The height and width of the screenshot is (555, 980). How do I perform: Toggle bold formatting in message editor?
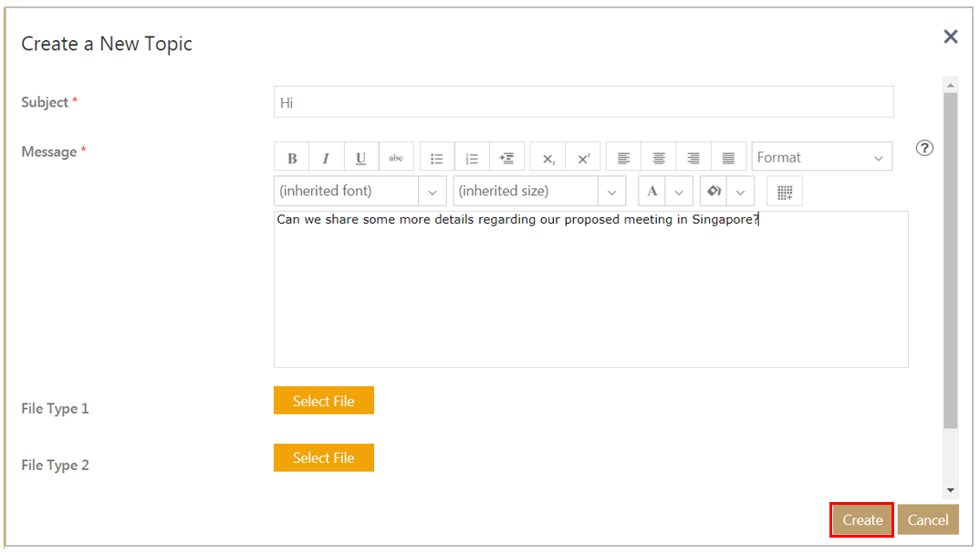click(x=292, y=158)
